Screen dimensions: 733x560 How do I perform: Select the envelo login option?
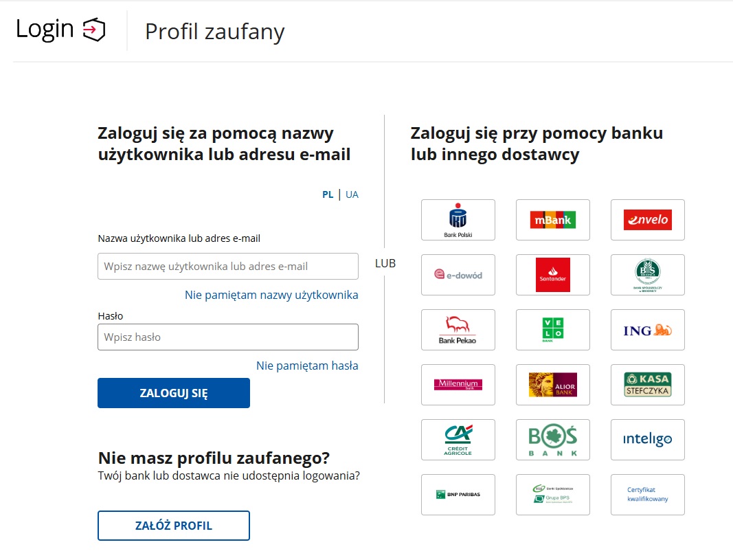point(647,220)
